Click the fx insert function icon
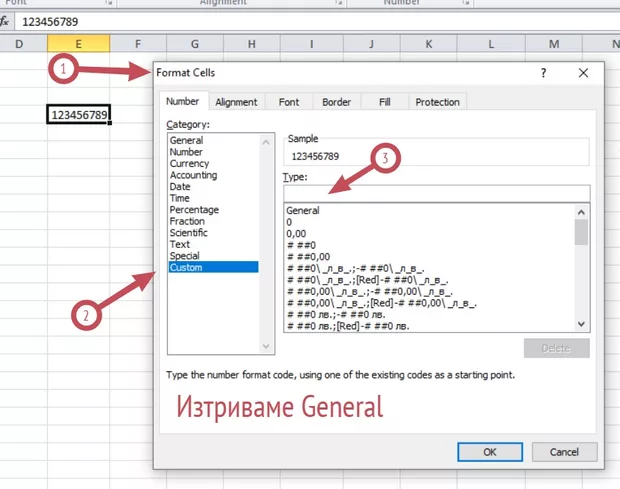620x489 pixels. point(5,21)
